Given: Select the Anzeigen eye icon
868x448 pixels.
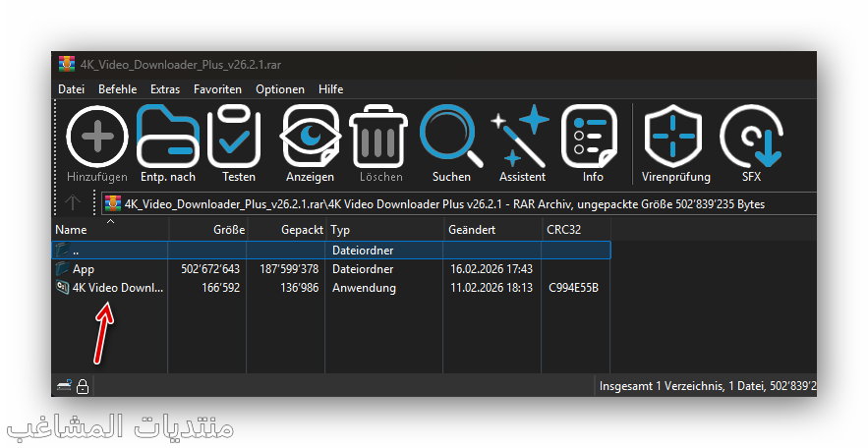Looking at the screenshot, I should [310, 136].
